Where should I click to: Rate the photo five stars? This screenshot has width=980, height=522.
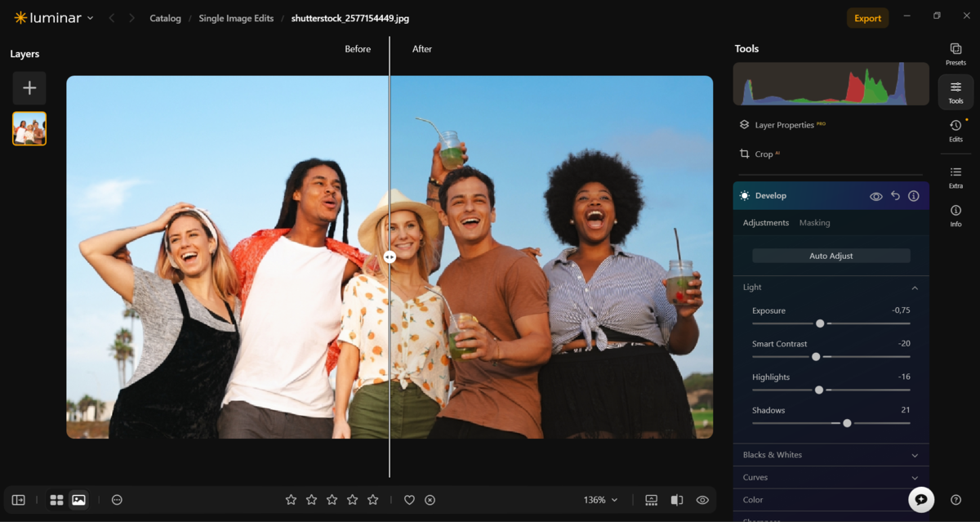pos(373,500)
